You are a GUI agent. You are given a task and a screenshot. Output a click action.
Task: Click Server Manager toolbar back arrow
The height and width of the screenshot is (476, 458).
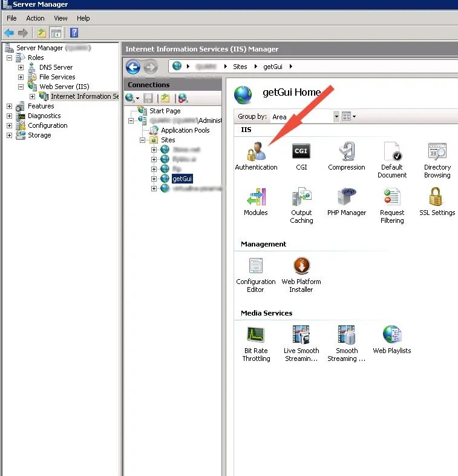[x=9, y=33]
